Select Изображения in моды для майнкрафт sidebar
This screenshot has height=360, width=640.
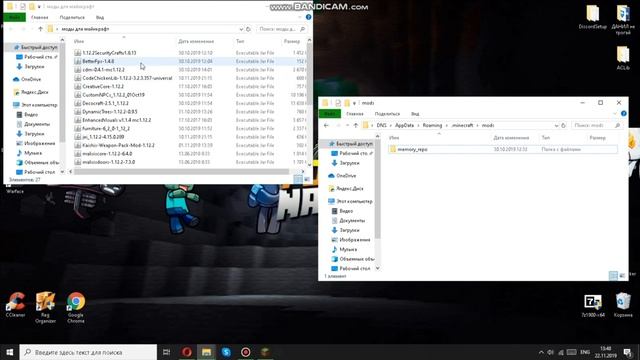coord(36,143)
